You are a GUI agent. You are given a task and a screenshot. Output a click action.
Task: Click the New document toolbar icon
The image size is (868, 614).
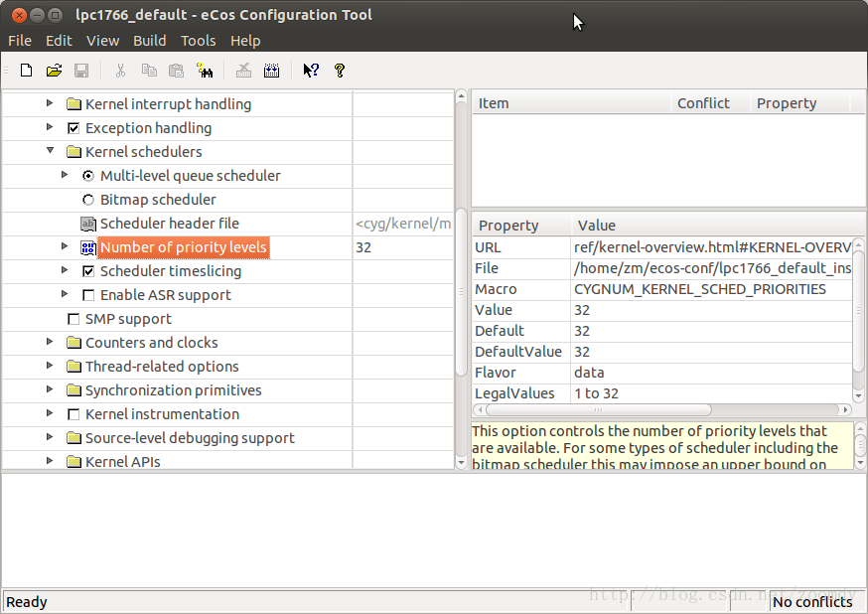tap(26, 71)
